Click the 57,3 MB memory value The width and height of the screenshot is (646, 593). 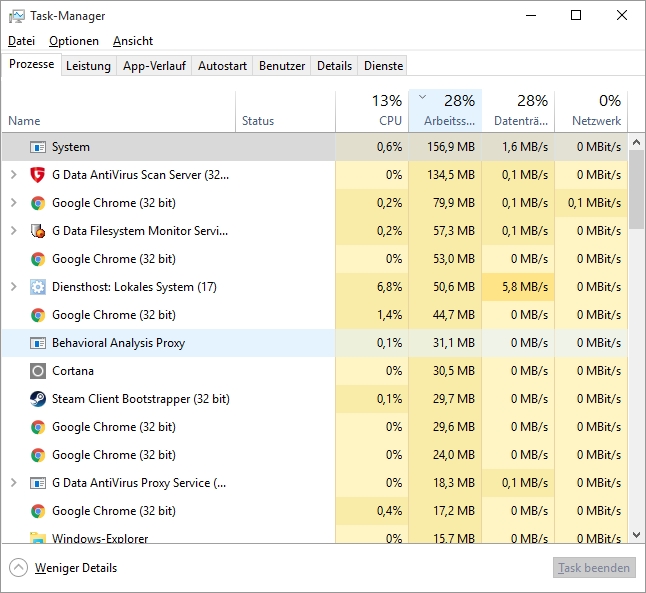(454, 231)
